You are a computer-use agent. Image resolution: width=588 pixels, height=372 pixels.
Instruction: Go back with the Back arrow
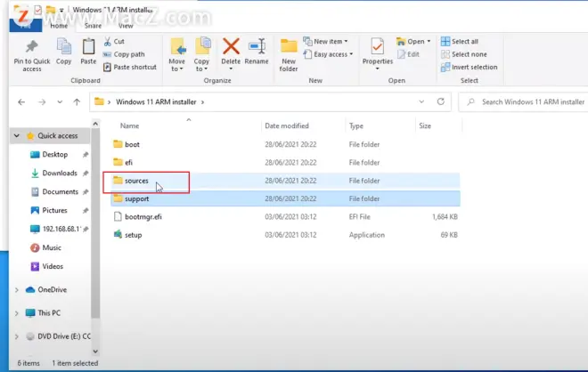(x=21, y=101)
